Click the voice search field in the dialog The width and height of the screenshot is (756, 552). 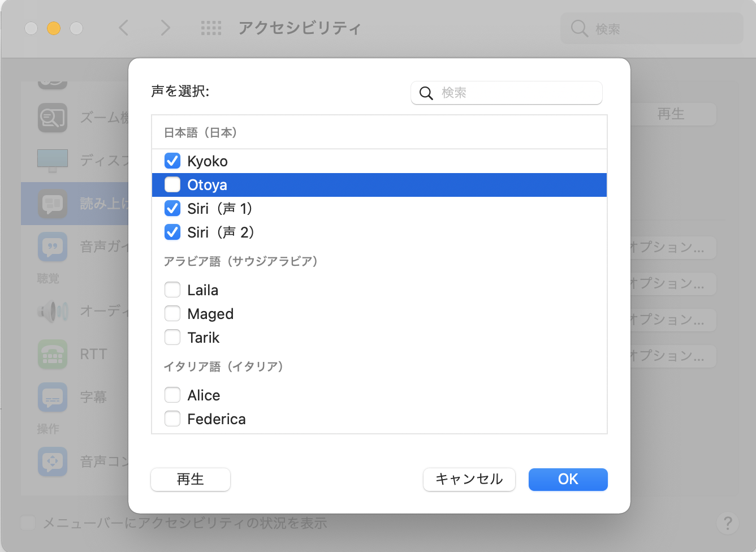[x=515, y=93]
